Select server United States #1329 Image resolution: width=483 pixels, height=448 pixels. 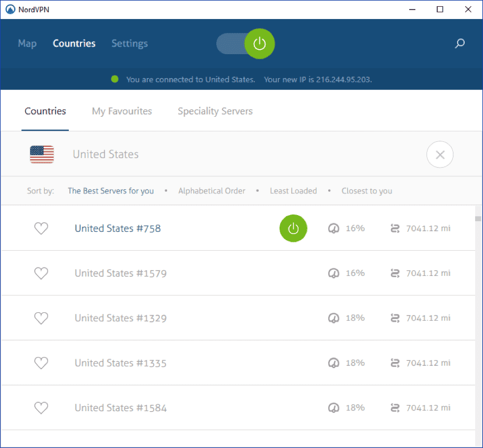coord(120,318)
